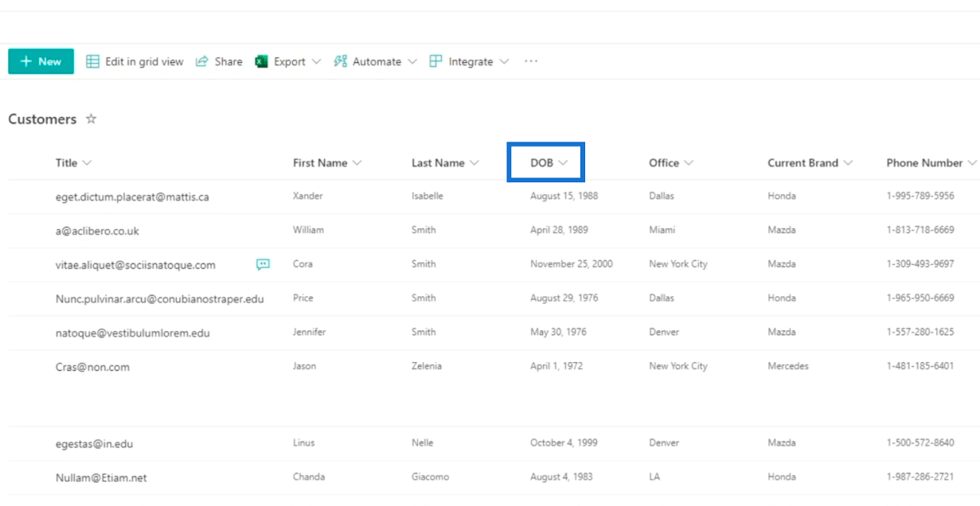
Task: Expand the Export dropdown chevron
Action: coord(316,61)
